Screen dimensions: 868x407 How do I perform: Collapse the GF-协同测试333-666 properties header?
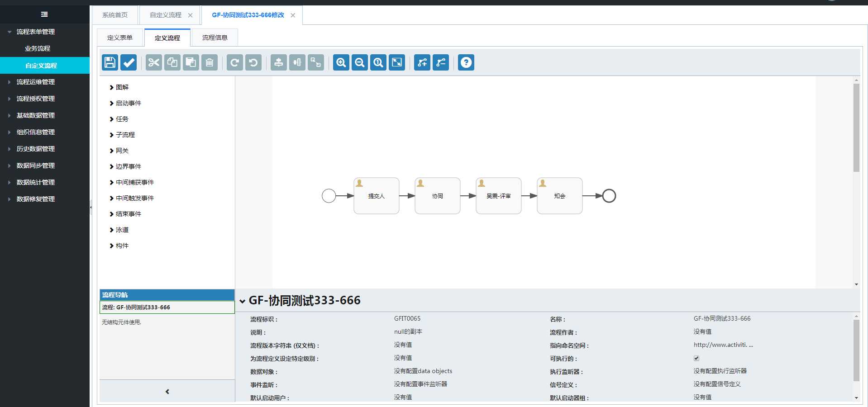(x=243, y=301)
